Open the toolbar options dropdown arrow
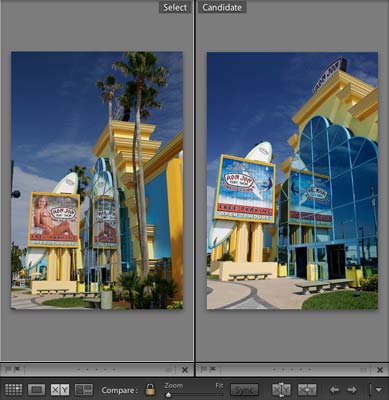Screen dimensions: 389x400 point(379,389)
